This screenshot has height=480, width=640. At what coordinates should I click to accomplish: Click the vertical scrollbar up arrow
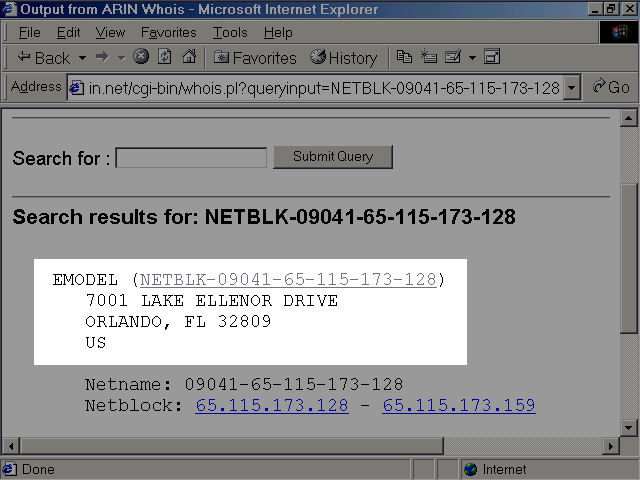click(628, 118)
